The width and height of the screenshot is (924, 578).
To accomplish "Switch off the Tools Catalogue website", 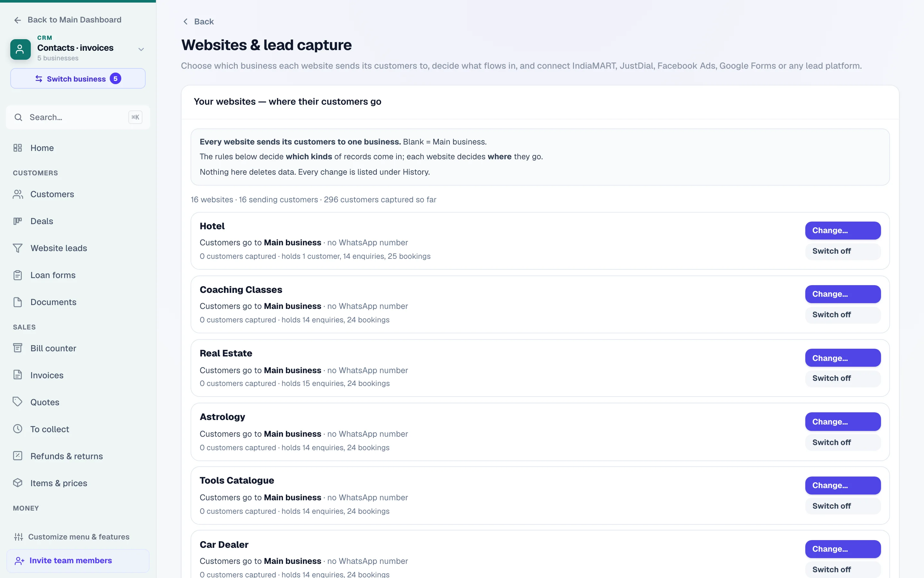I will pyautogui.click(x=843, y=506).
